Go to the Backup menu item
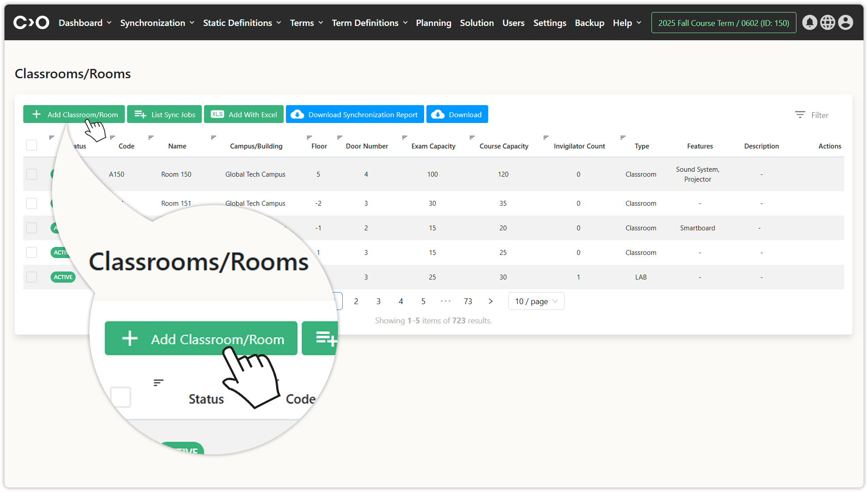 pos(589,23)
